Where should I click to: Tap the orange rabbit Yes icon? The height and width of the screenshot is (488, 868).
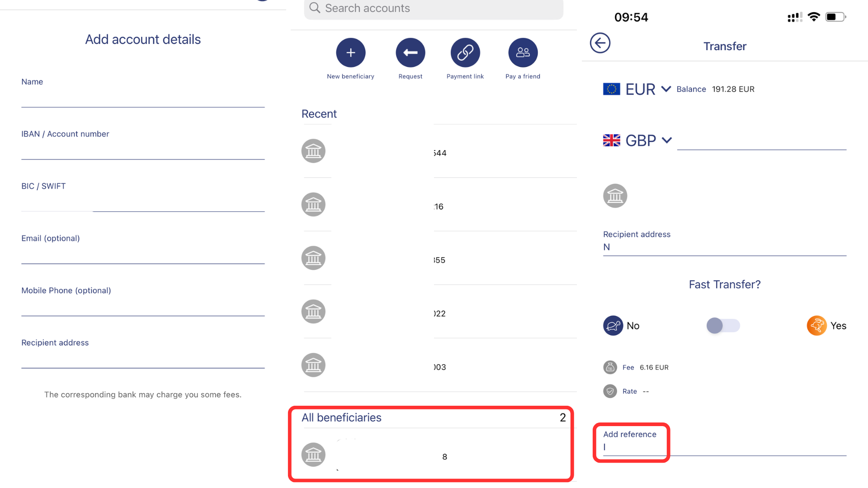816,325
